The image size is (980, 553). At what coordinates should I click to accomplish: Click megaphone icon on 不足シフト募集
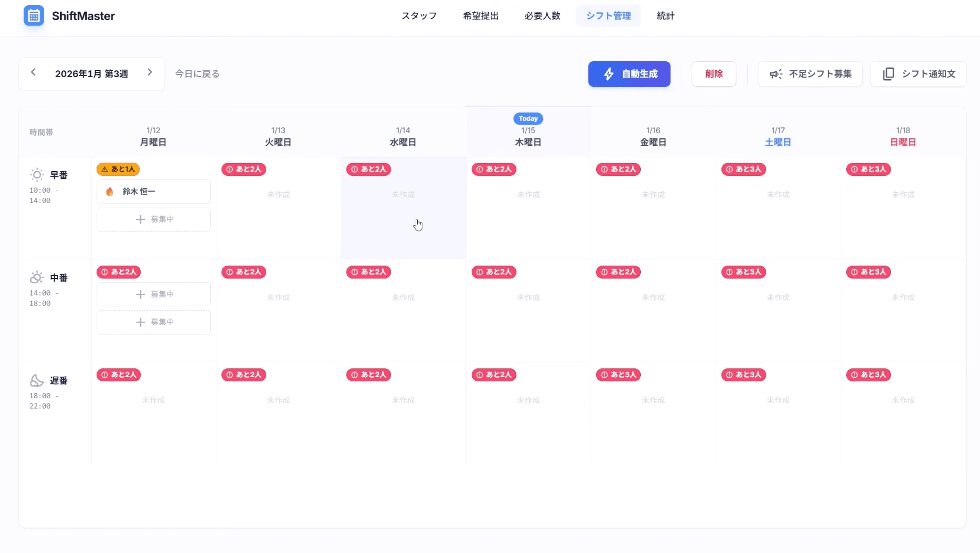click(x=776, y=74)
